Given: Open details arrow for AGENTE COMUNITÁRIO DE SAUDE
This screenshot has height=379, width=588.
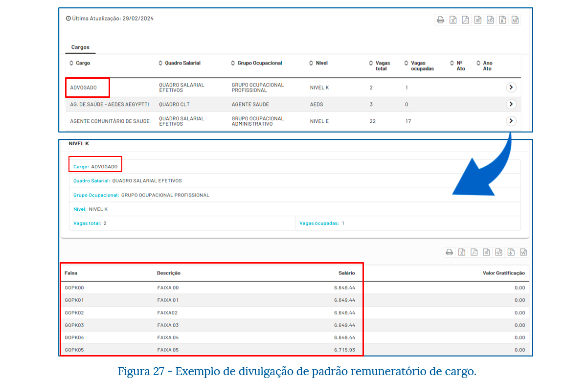Looking at the screenshot, I should coord(511,121).
